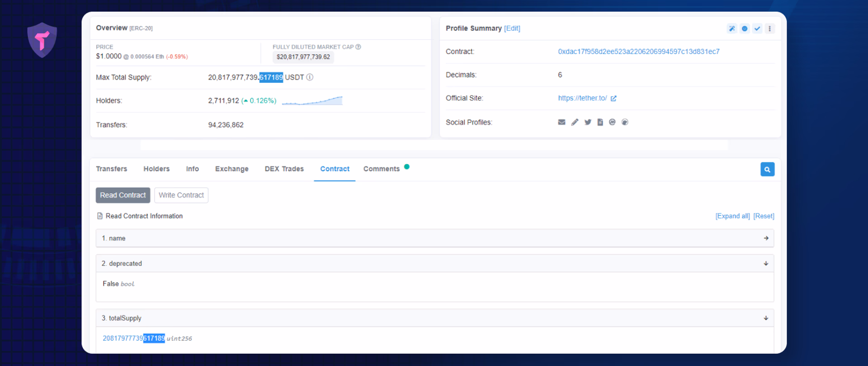The image size is (868, 366).
Task: Click the 'False bool' deprecated result
Action: point(118,284)
